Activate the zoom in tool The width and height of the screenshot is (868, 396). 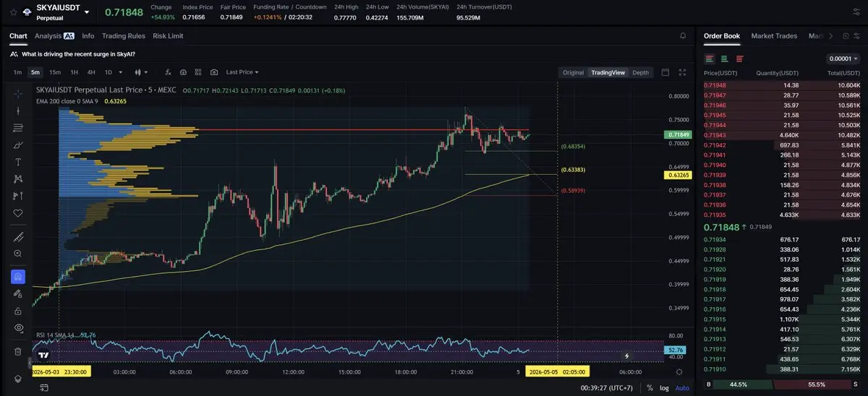pyautogui.click(x=18, y=254)
